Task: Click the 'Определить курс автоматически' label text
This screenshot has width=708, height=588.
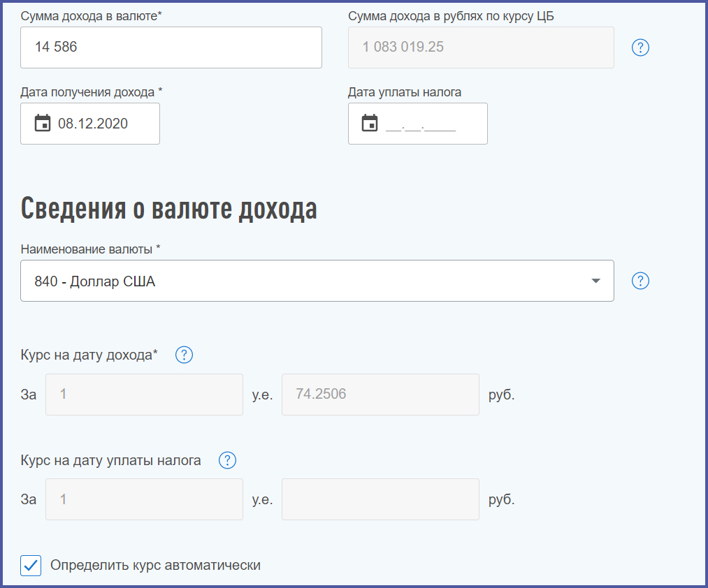Action: click(x=155, y=565)
